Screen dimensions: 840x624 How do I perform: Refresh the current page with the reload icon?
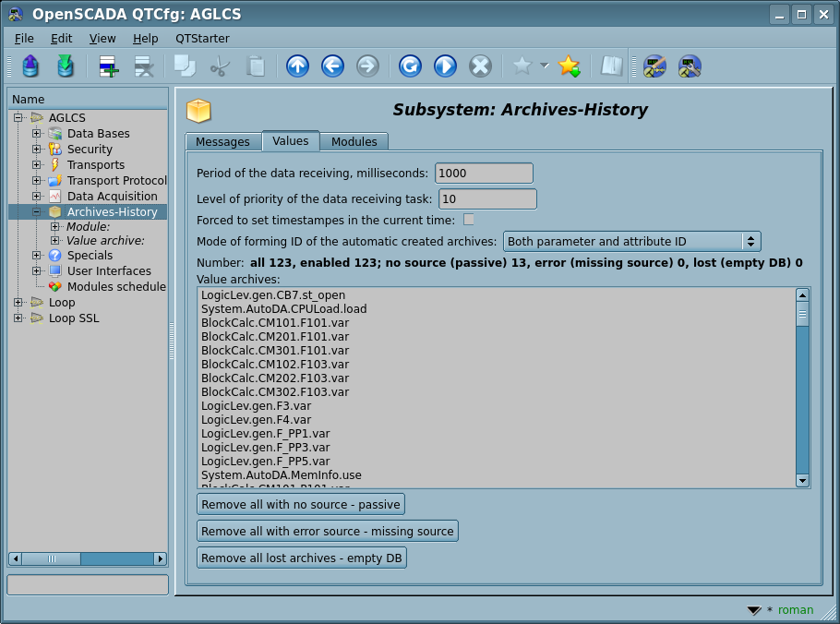[x=410, y=66]
